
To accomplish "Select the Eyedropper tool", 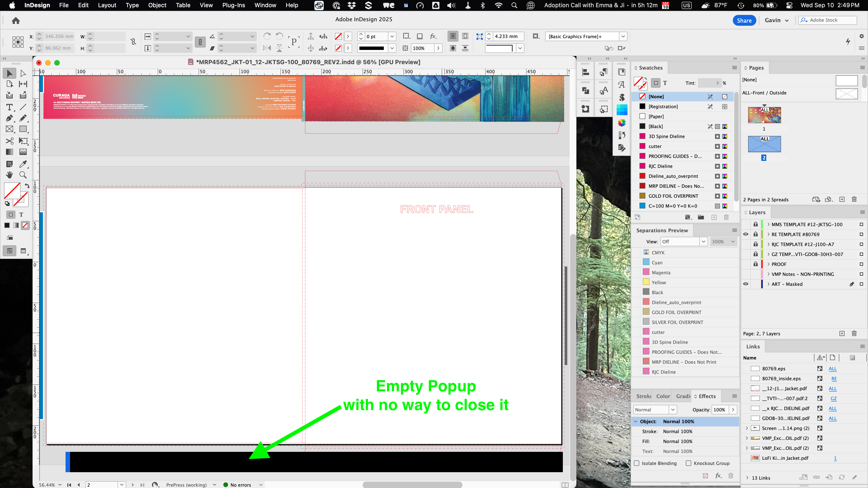I will coord(23,164).
